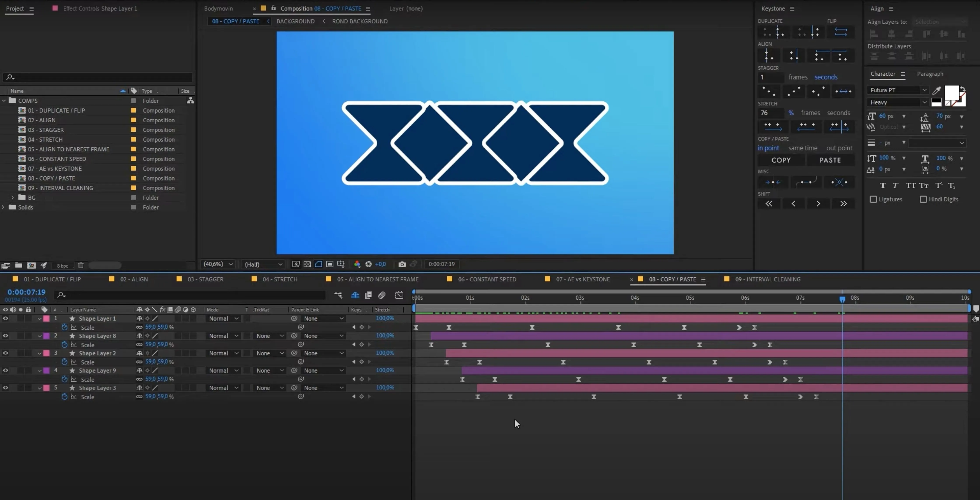This screenshot has height=500, width=980.
Task: Click Faux Bold T style button
Action: 883,185
